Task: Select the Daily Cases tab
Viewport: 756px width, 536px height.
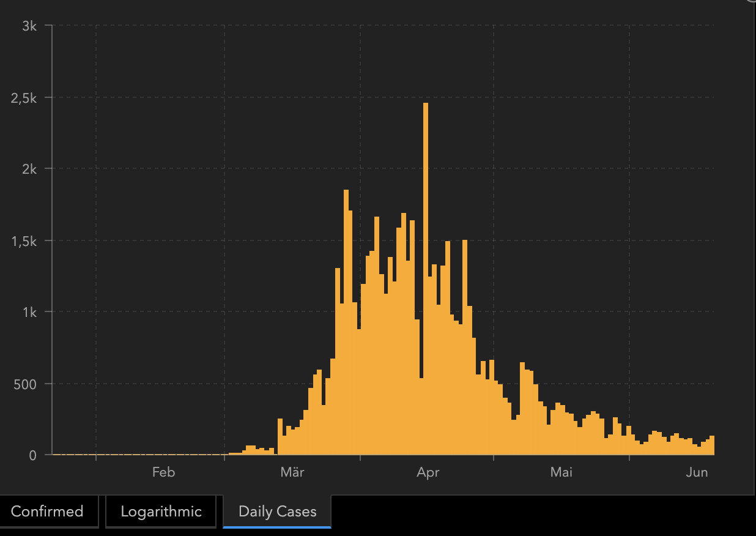Action: tap(277, 512)
